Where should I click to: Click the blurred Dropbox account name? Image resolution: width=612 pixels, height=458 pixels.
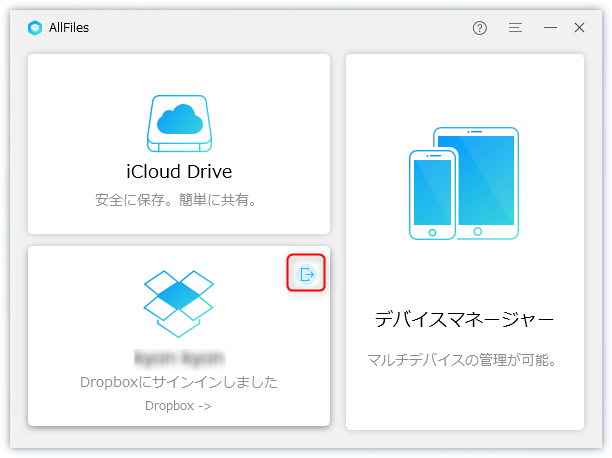(179, 358)
